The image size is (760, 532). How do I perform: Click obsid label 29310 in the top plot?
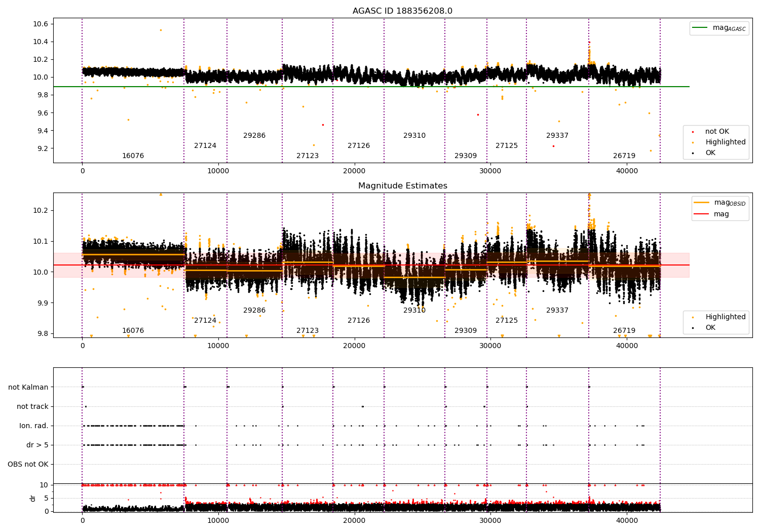tap(414, 136)
